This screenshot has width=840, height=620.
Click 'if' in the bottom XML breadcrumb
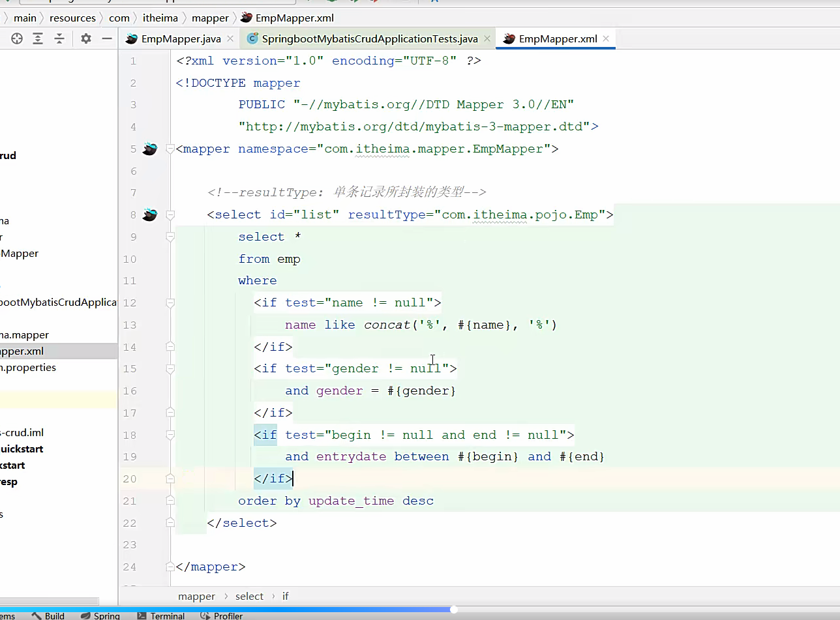pyautogui.click(x=286, y=596)
